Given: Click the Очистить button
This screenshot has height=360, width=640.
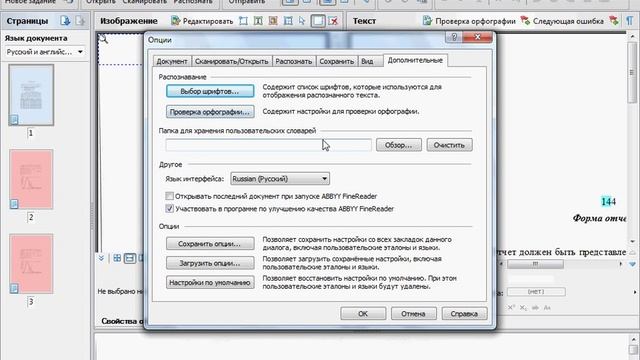Looking at the screenshot, I should [449, 145].
